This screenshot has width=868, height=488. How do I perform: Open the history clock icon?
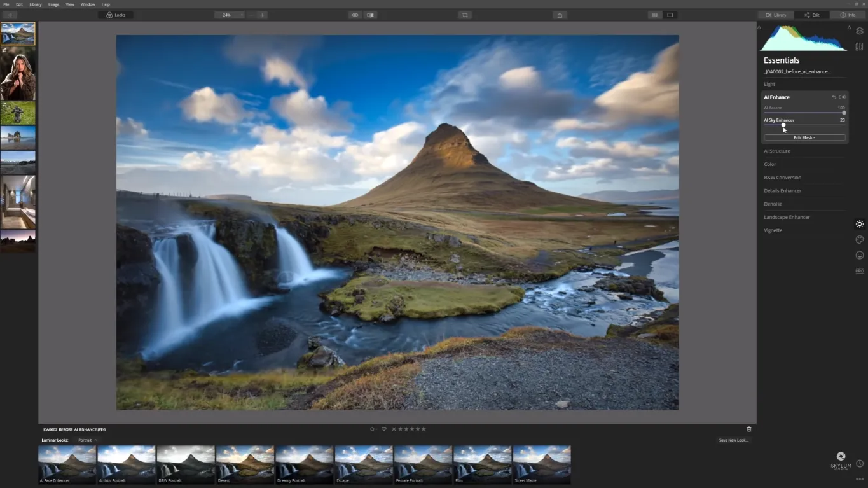[x=859, y=464]
